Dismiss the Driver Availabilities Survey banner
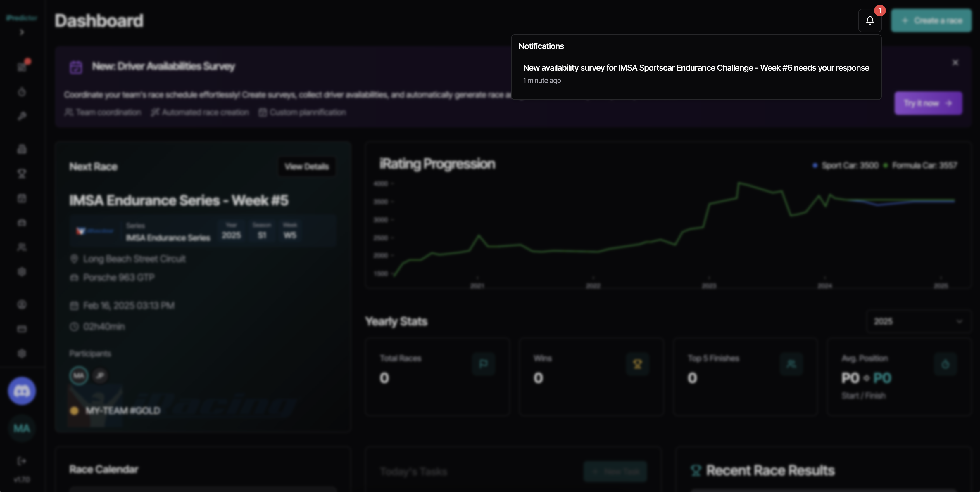The height and width of the screenshot is (492, 980). tap(955, 63)
